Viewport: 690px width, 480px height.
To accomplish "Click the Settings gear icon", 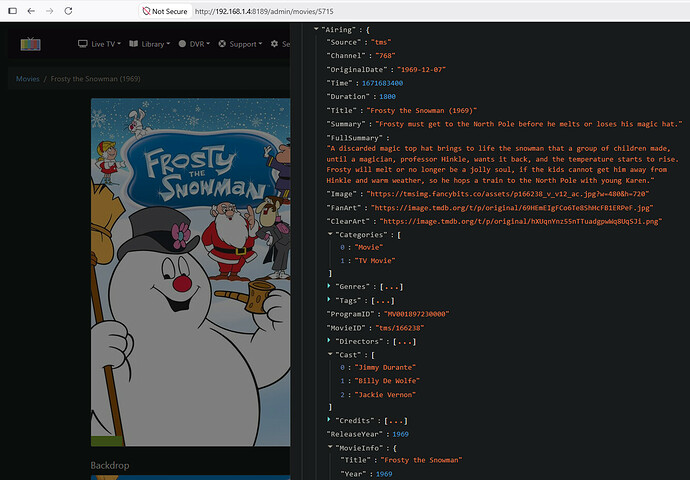I will tap(275, 44).
